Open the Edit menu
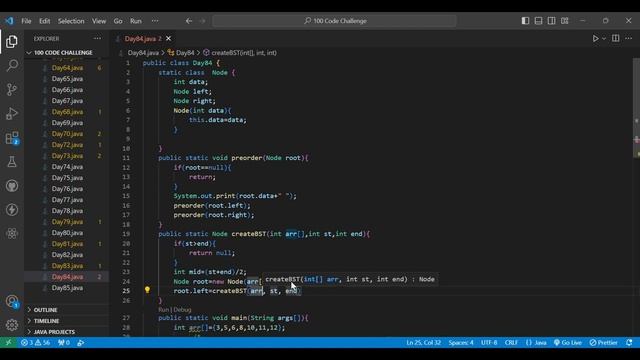 tap(44, 21)
